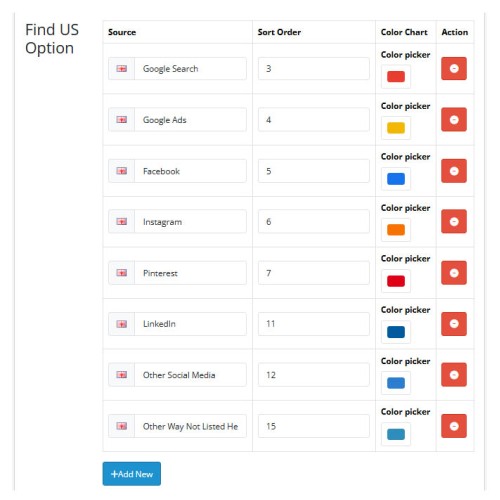The image size is (500, 500).
Task: Edit the Pinterest source name field
Action: click(x=190, y=273)
